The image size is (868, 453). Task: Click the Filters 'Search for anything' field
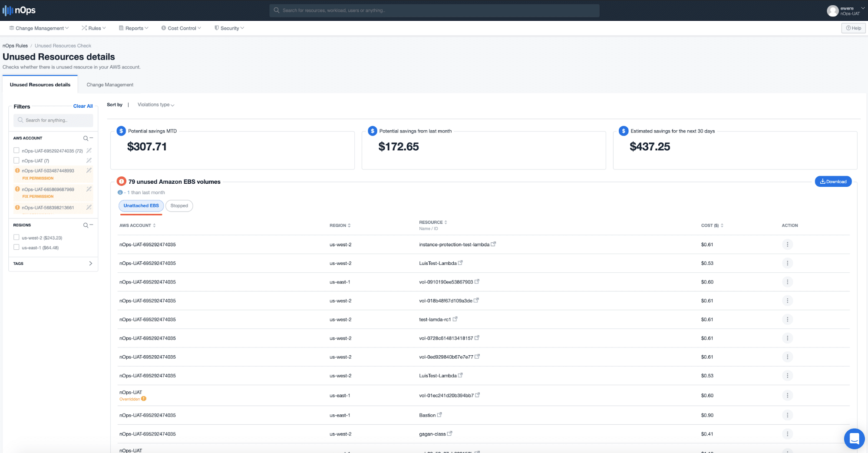pos(53,120)
